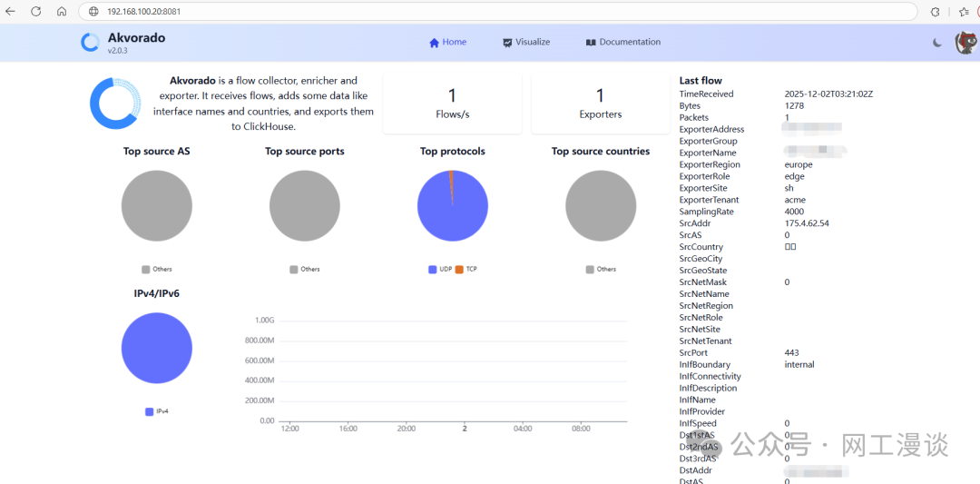The height and width of the screenshot is (484, 980).
Task: Click the 1.00G axis label on traffic graph
Action: pyautogui.click(x=264, y=321)
